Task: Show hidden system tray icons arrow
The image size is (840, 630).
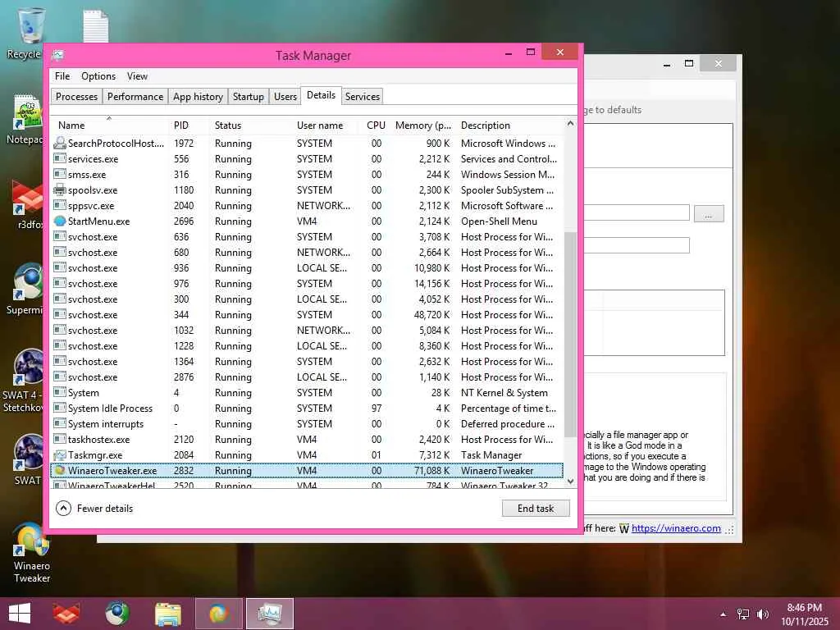Action: tap(724, 614)
